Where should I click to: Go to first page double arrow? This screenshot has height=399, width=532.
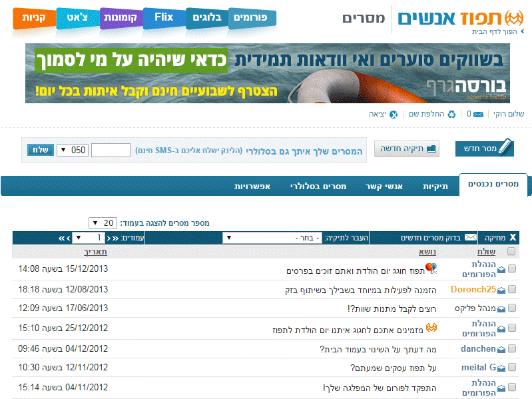(115, 238)
